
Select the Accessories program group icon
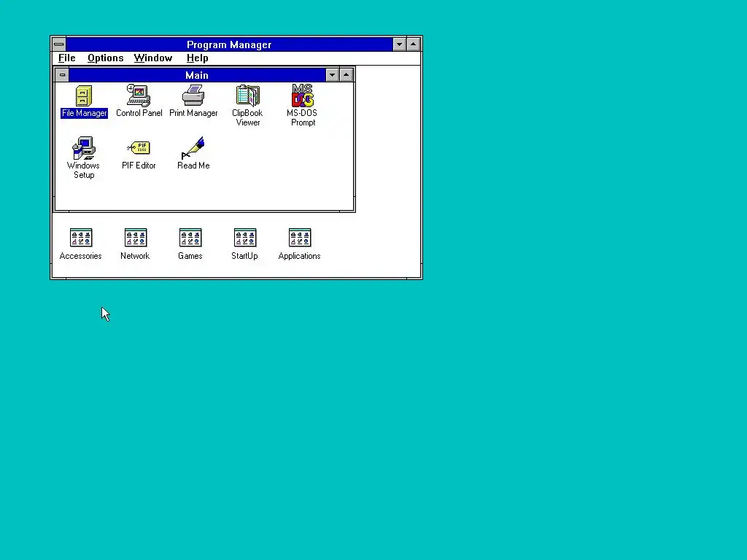pos(81,238)
